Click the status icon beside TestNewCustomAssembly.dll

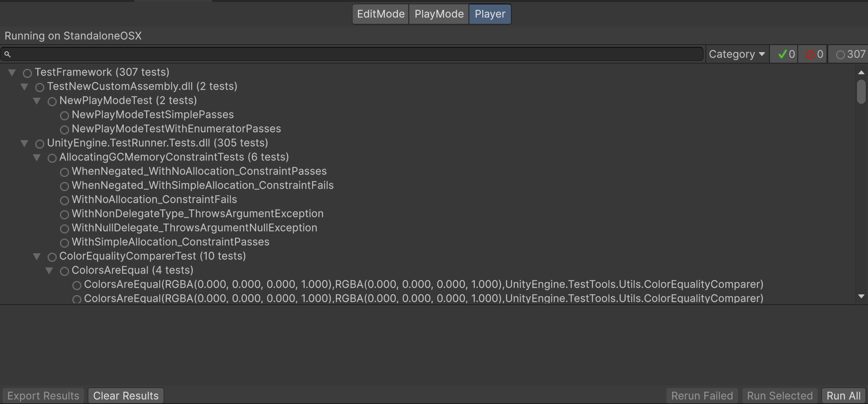coord(39,87)
